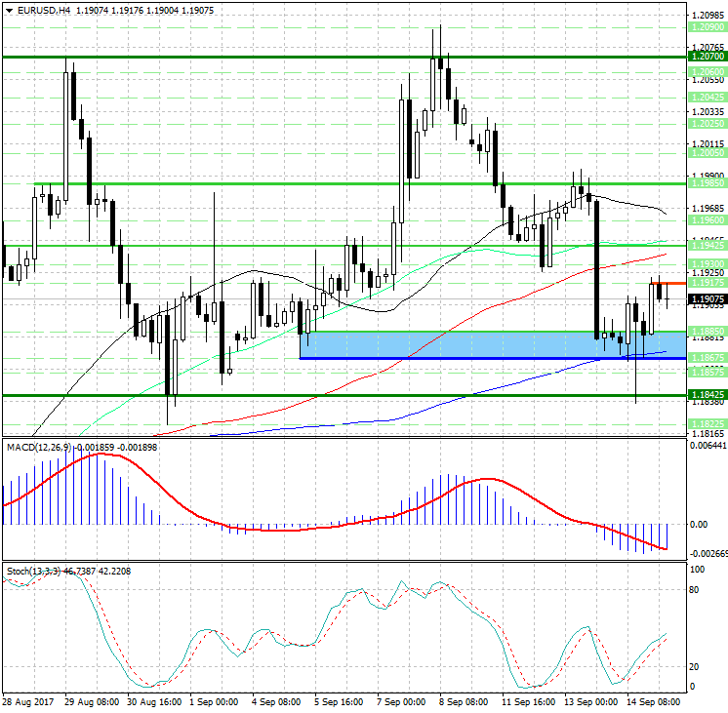Click the time axis label '8 Sep 08:00'
The width and height of the screenshot is (728, 713).
point(464,702)
